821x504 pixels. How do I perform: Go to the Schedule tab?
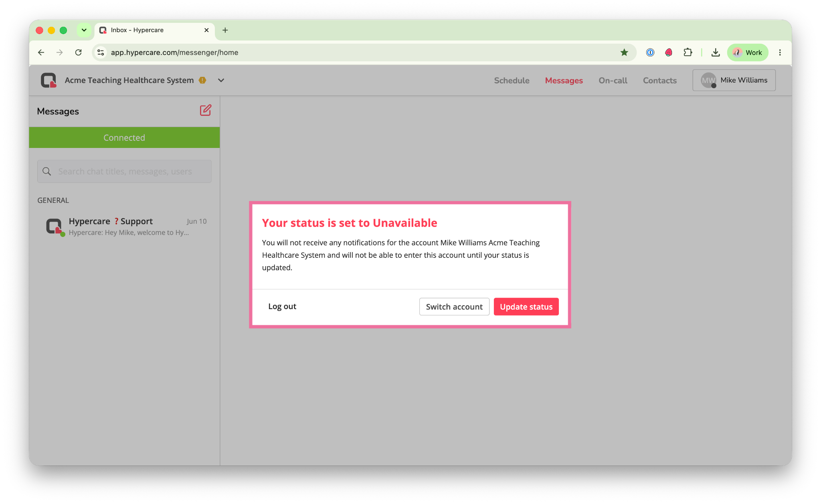point(512,81)
